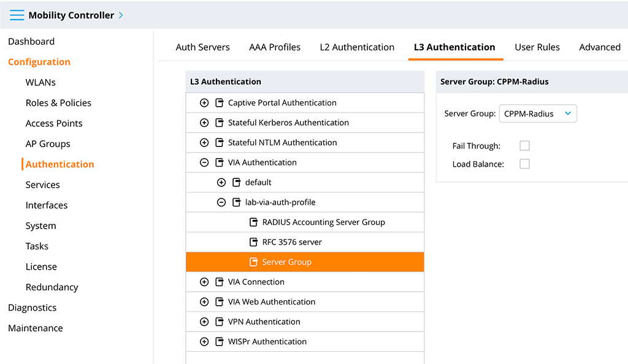This screenshot has height=364, width=628.
Task: Enable the Load Balance checkbox
Action: tap(524, 164)
